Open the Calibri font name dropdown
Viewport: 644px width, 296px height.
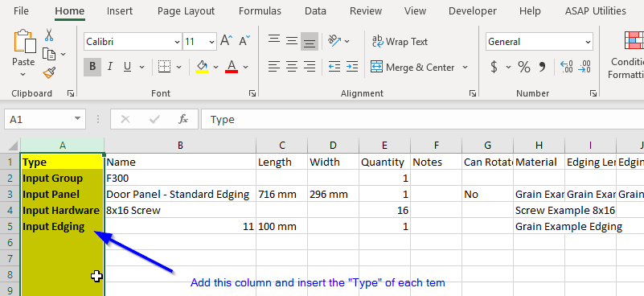[x=177, y=42]
